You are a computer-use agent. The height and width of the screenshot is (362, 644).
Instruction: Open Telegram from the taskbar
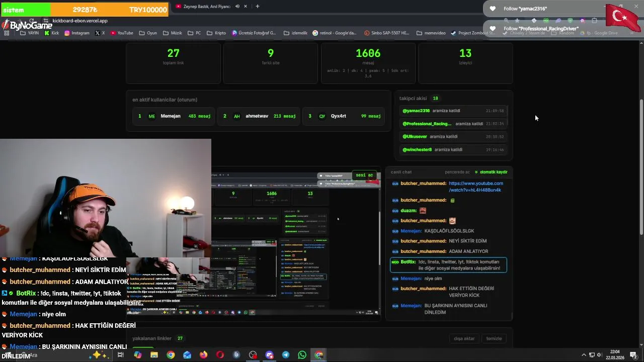click(x=286, y=355)
